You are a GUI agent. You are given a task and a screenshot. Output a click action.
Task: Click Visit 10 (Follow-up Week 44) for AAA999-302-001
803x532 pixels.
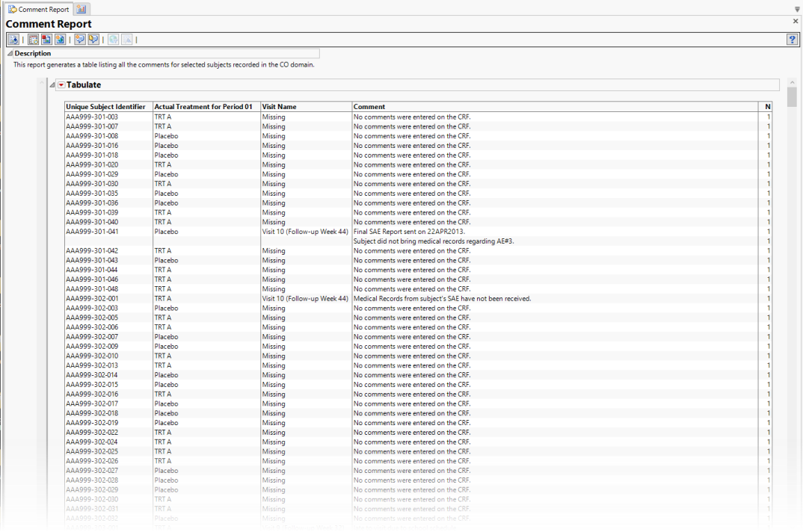pos(305,299)
